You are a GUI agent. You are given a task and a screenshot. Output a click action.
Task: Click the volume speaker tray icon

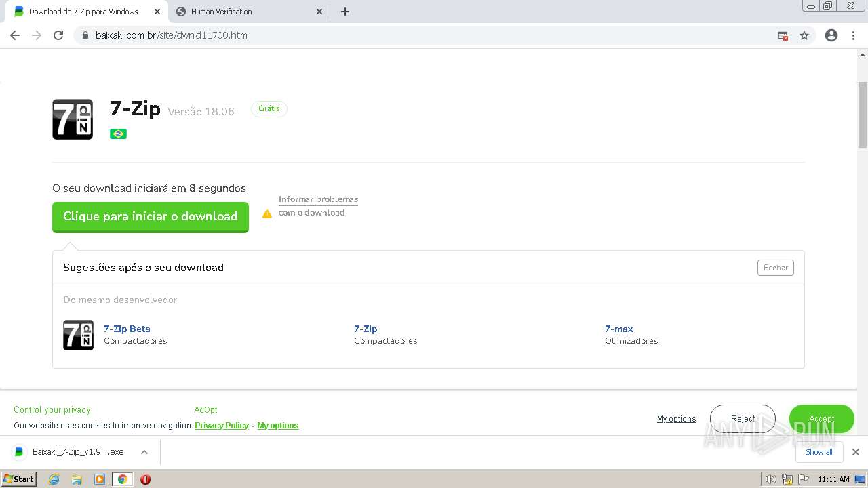(770, 479)
